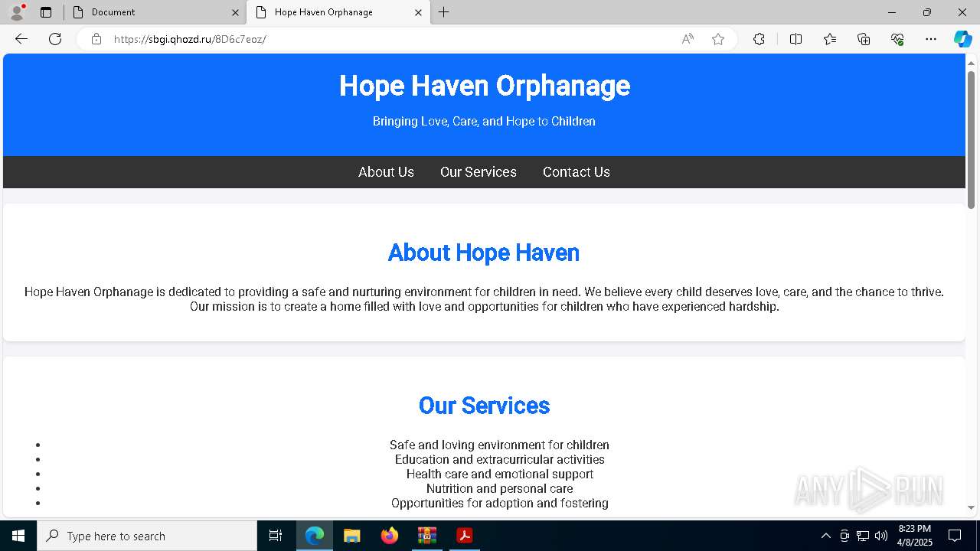Open the Favorites list icon
Screen dimensions: 980x551
[x=830, y=39]
